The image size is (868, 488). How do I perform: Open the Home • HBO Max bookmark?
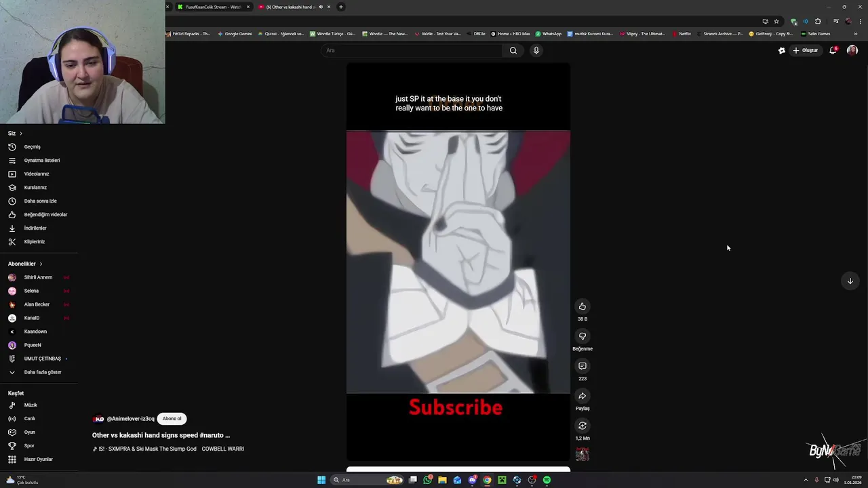511,34
